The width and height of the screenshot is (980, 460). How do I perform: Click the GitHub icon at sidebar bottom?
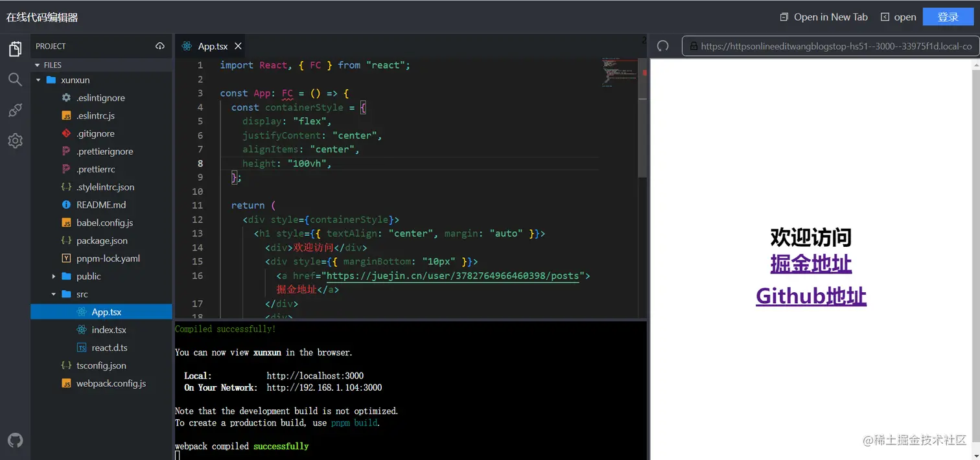tap(15, 441)
